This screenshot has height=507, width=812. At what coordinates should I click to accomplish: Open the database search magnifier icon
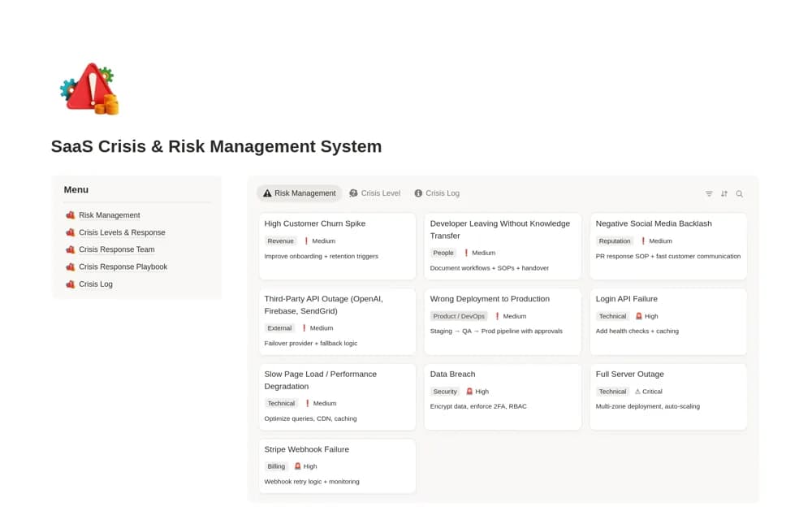pos(740,194)
